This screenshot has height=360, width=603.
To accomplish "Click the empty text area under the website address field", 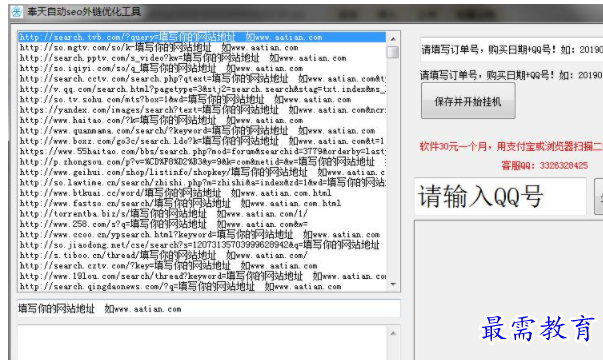I will coord(202,343).
